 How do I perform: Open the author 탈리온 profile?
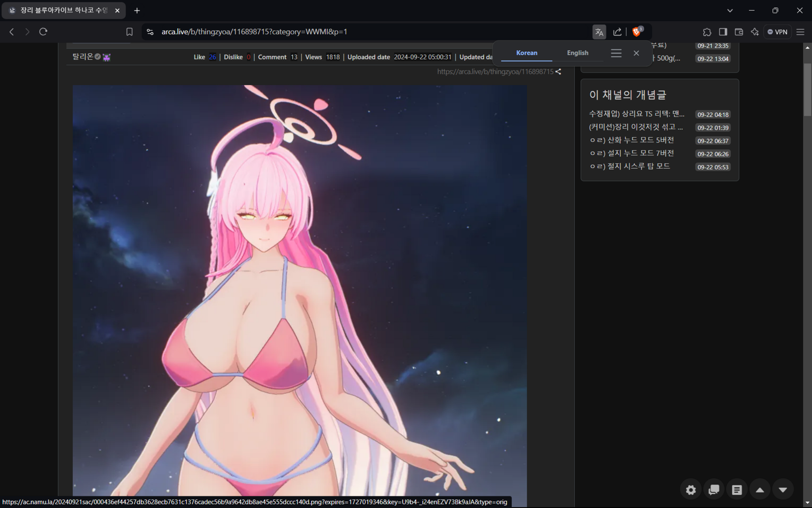click(x=83, y=56)
